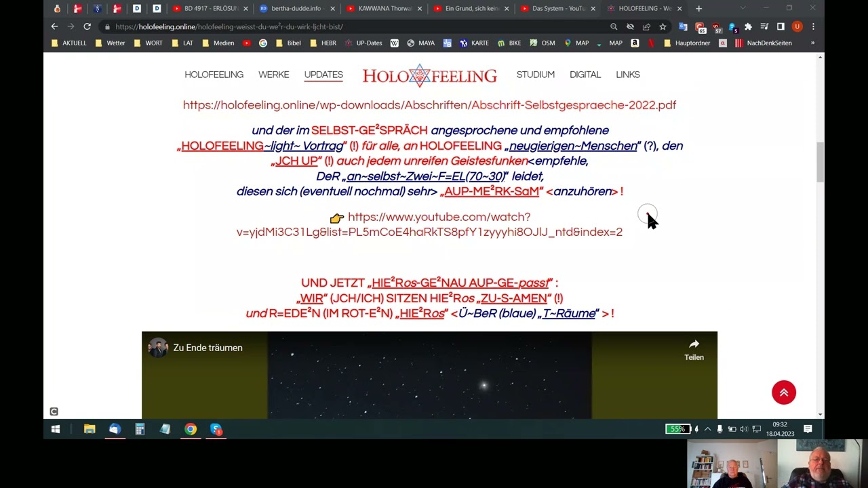Open a new browser tab with plus
This screenshot has width=868, height=488.
(698, 8)
